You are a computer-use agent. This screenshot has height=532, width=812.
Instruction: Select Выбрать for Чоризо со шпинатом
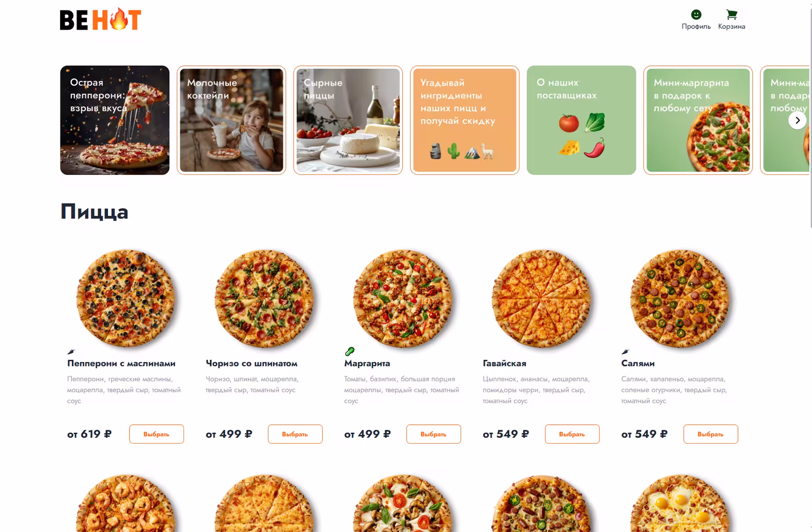[295, 434]
